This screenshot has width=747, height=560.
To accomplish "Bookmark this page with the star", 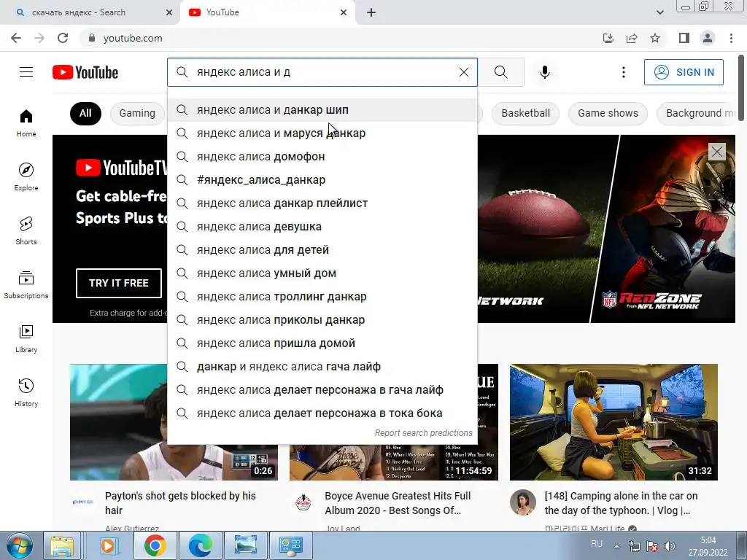I will [655, 38].
